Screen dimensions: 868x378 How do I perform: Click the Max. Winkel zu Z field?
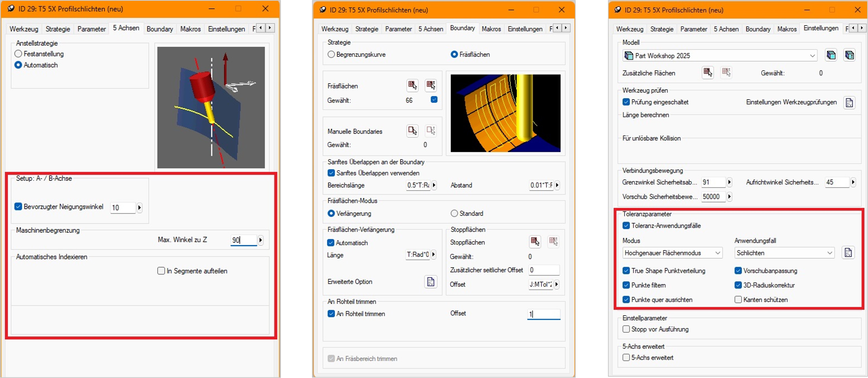pyautogui.click(x=244, y=240)
